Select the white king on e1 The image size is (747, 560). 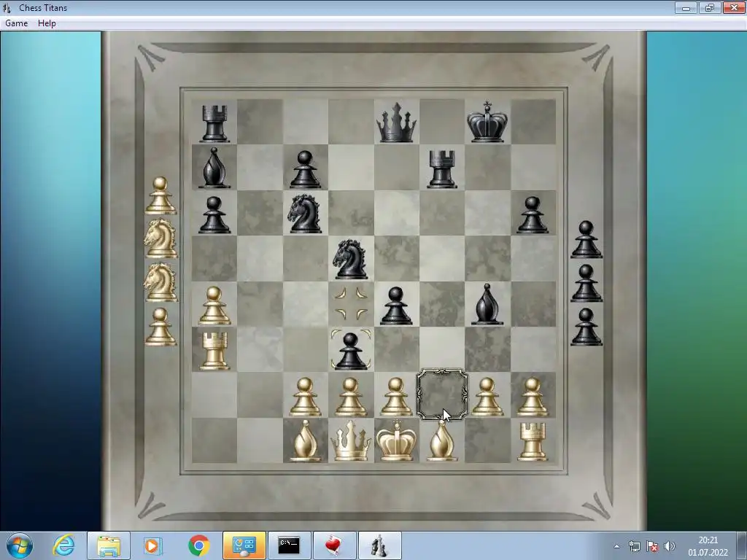396,440
